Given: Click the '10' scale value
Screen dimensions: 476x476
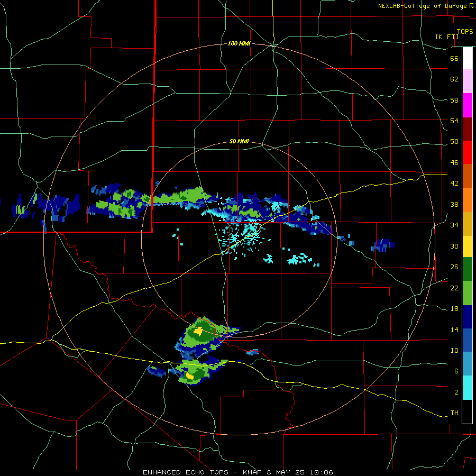Looking at the screenshot, I should tap(454, 350).
